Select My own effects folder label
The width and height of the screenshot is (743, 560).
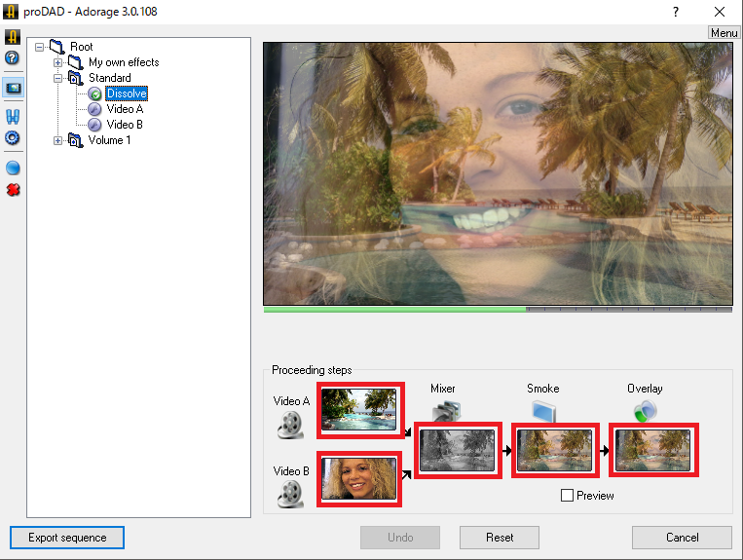click(124, 62)
